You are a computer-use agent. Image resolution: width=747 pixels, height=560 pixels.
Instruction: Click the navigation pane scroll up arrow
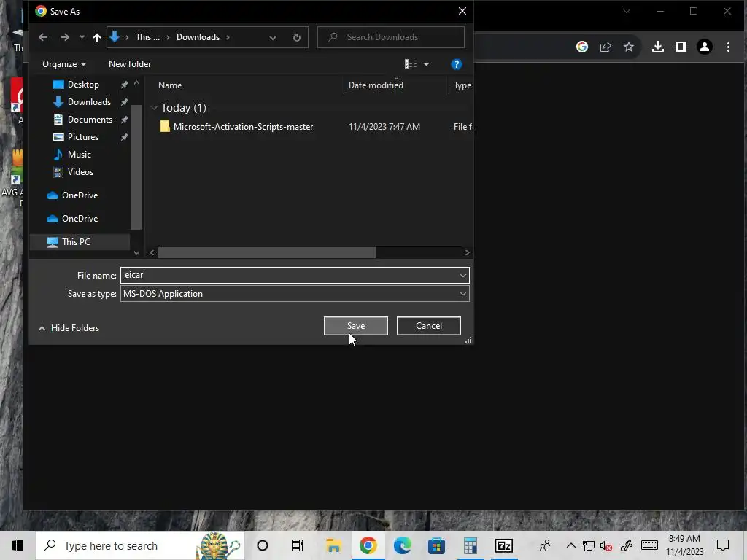[136, 83]
